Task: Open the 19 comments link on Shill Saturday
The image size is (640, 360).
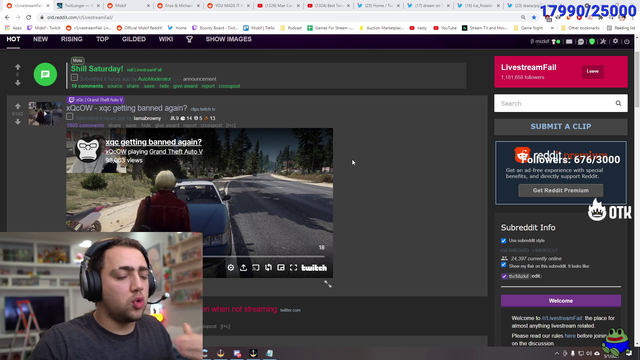Action: (87, 86)
